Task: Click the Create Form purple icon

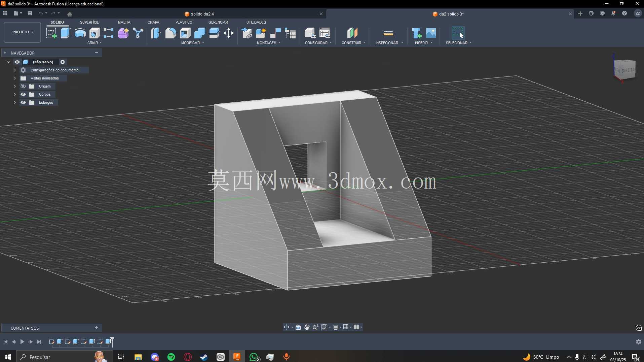Action: pos(123,33)
